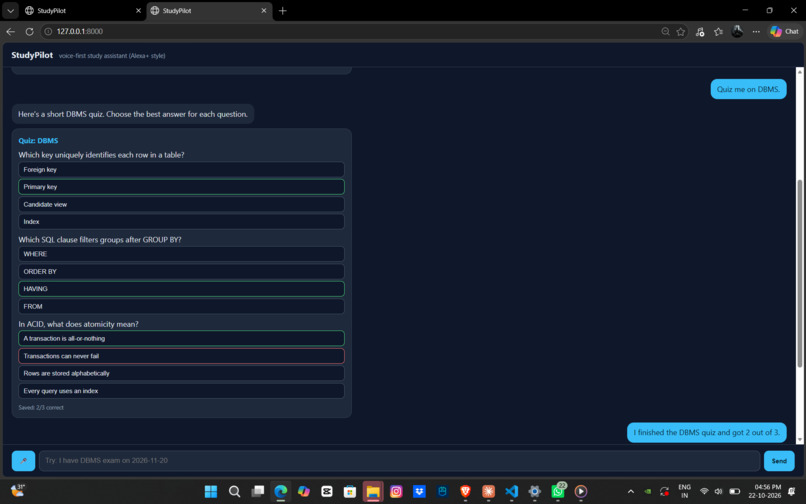This screenshot has height=504, width=806.
Task: Choose the 'ORDER BY' answer option
Action: point(181,272)
